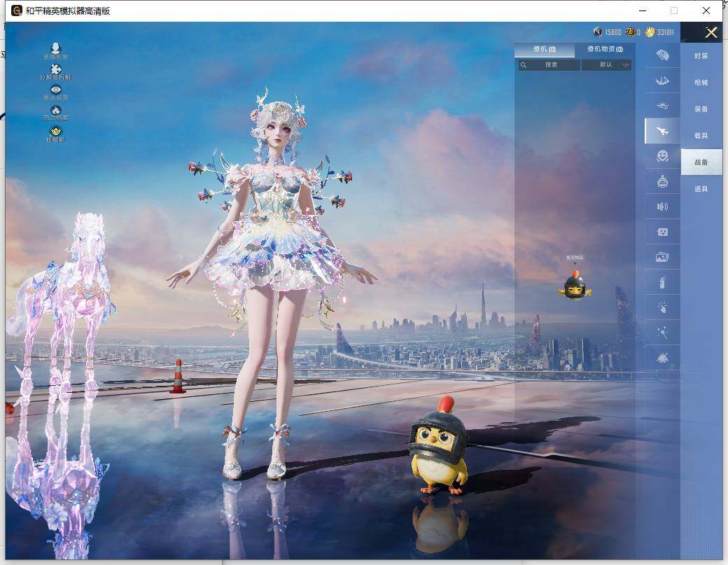Select the helmeted chick companion category

point(662,181)
